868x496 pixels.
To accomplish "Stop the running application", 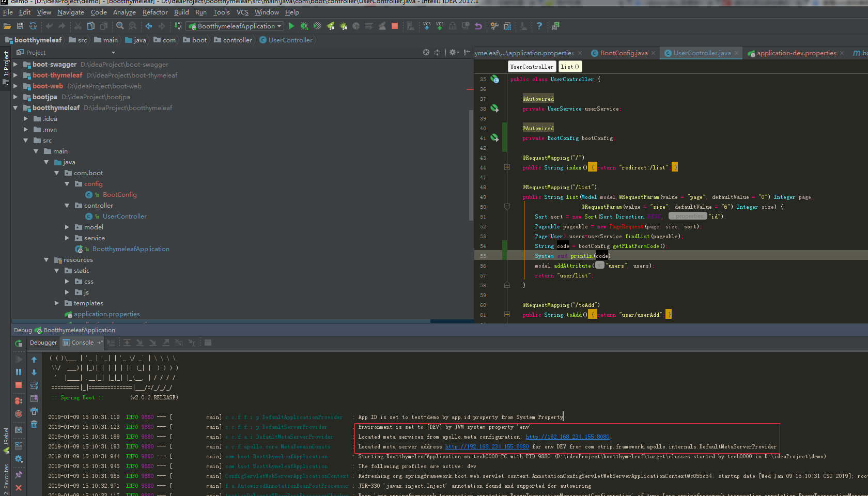I will pos(395,26).
